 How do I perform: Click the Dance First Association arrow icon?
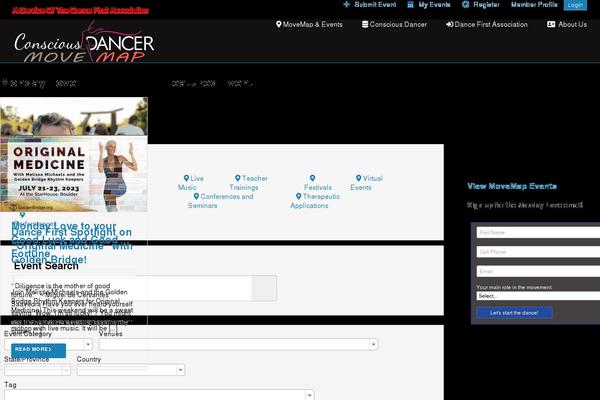pyautogui.click(x=450, y=24)
